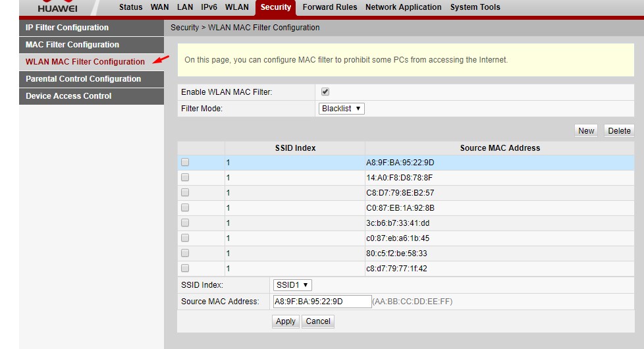Click the Huawei logo
This screenshot has width=644, height=349.
(57, 7)
